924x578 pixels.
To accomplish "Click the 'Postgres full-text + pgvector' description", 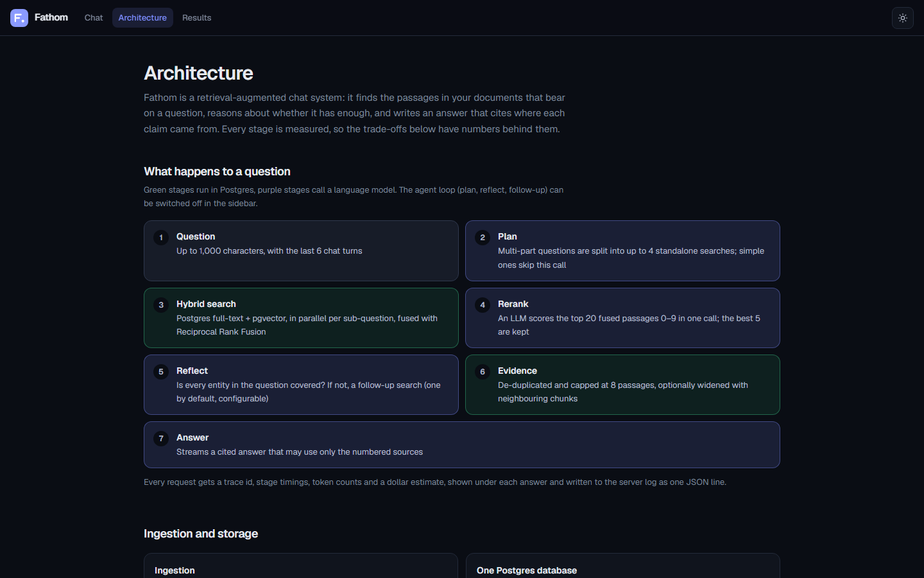I will 307,325.
